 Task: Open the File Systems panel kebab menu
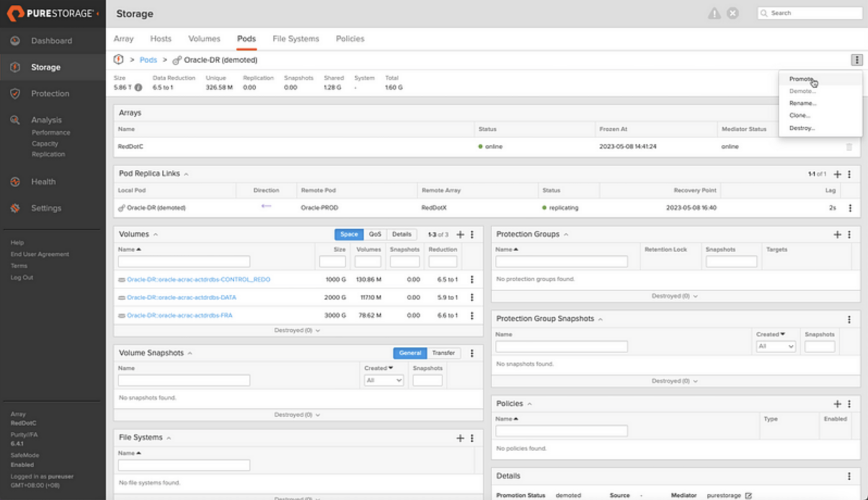click(x=472, y=438)
